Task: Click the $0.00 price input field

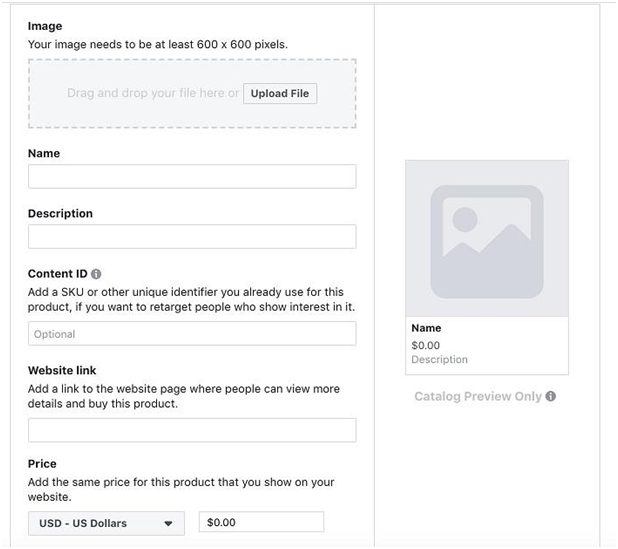Action: 262,522
